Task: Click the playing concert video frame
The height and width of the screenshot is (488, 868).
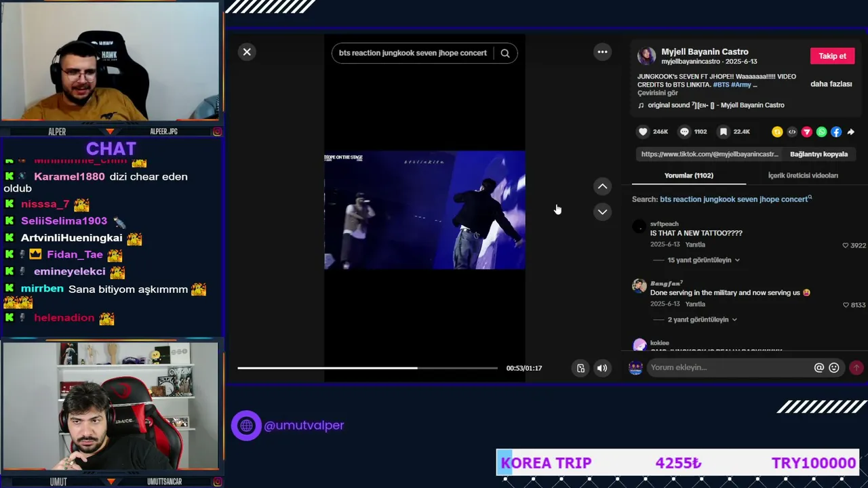Action: (425, 210)
